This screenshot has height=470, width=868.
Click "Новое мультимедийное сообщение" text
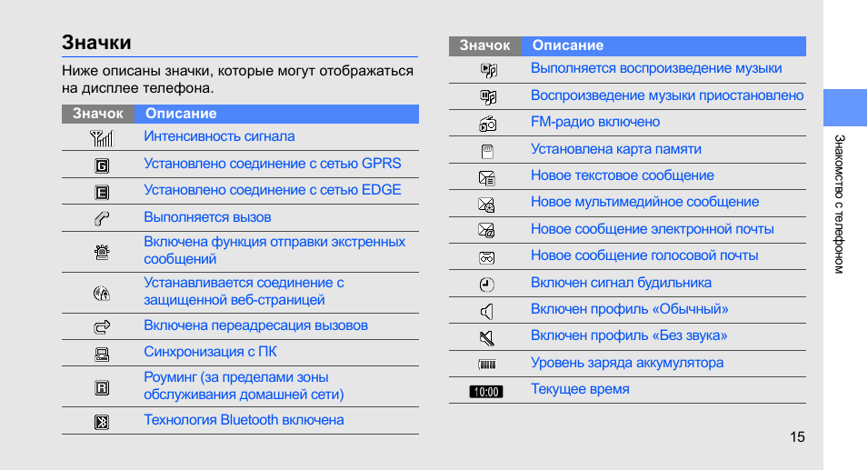point(645,202)
